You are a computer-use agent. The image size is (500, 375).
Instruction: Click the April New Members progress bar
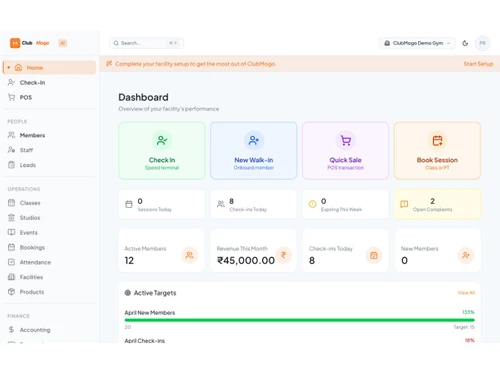point(299,320)
